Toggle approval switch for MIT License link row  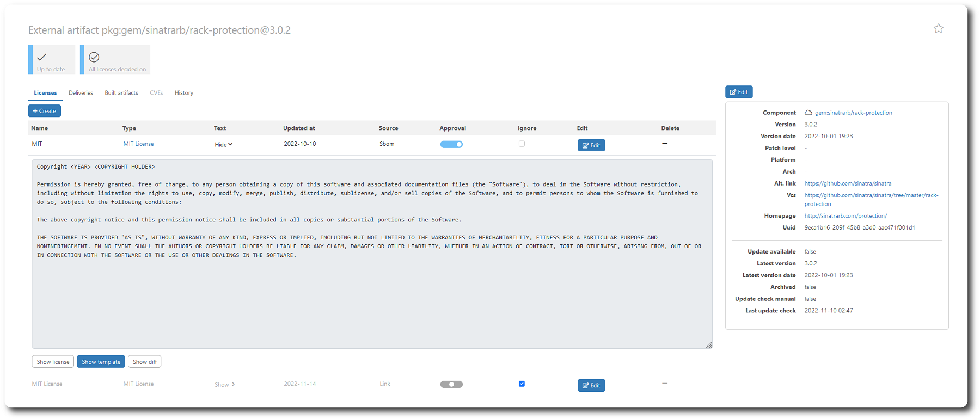point(451,384)
